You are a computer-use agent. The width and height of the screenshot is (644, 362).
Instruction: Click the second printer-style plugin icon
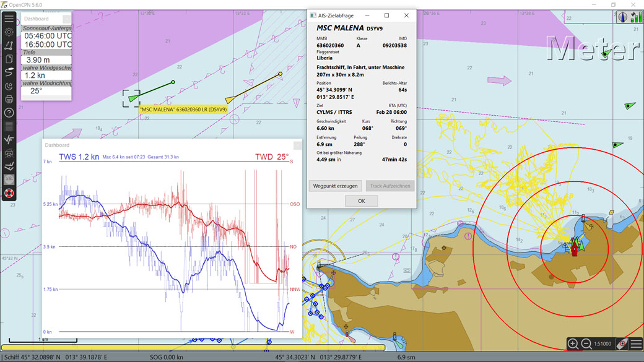(9, 153)
